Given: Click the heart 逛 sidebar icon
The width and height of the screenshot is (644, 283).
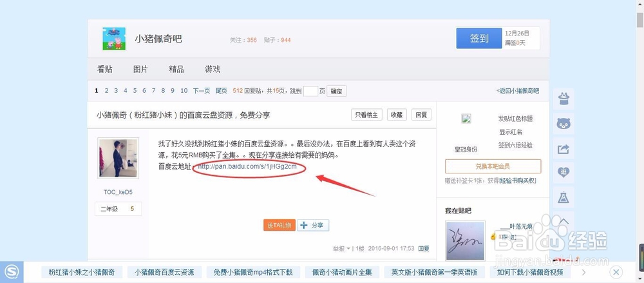Looking at the screenshot, I should (563, 173).
